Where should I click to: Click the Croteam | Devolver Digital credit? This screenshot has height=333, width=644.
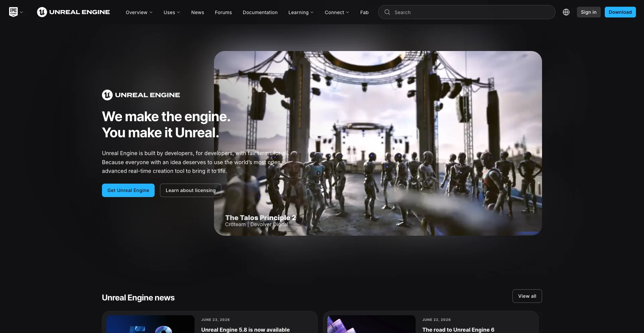pos(257,225)
